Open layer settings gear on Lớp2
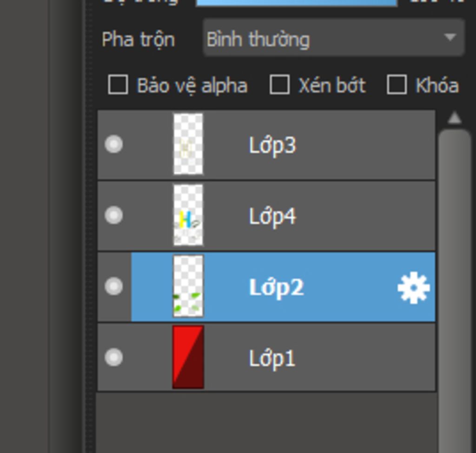The image size is (476, 453). coord(413,288)
